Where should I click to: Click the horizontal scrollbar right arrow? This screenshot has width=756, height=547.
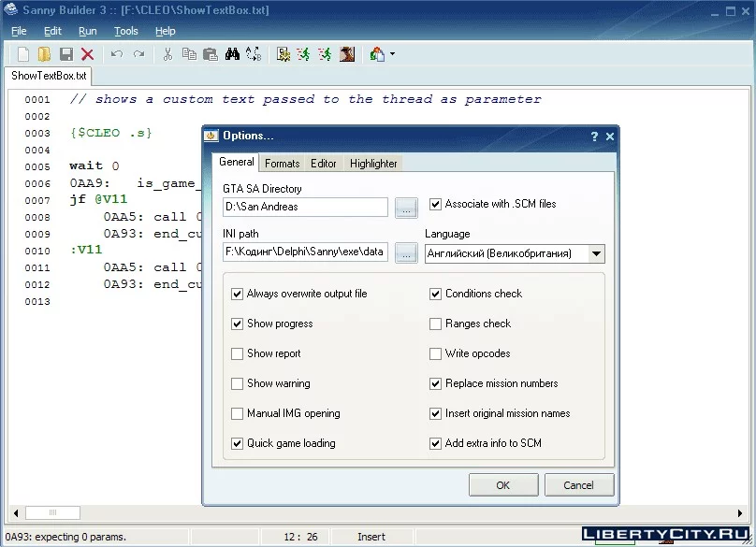tap(739, 512)
